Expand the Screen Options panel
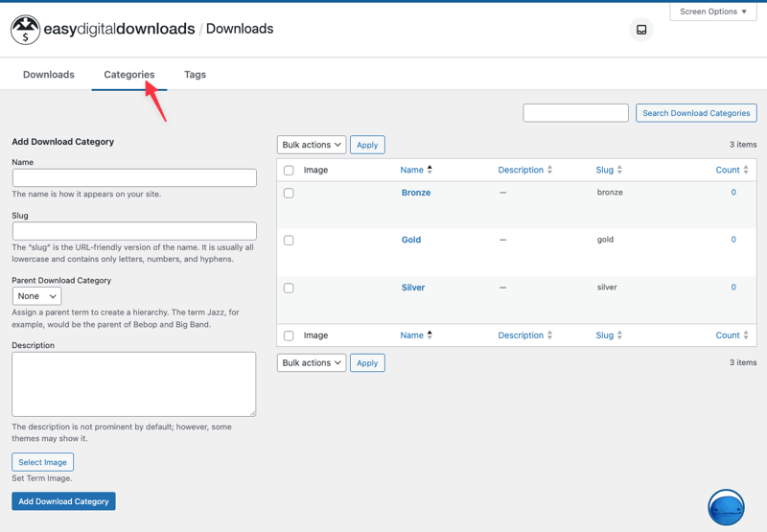The image size is (767, 532). [713, 12]
